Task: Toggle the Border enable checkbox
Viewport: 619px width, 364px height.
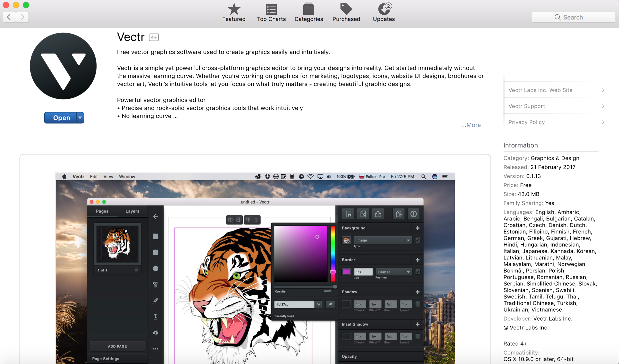Action: (x=417, y=272)
